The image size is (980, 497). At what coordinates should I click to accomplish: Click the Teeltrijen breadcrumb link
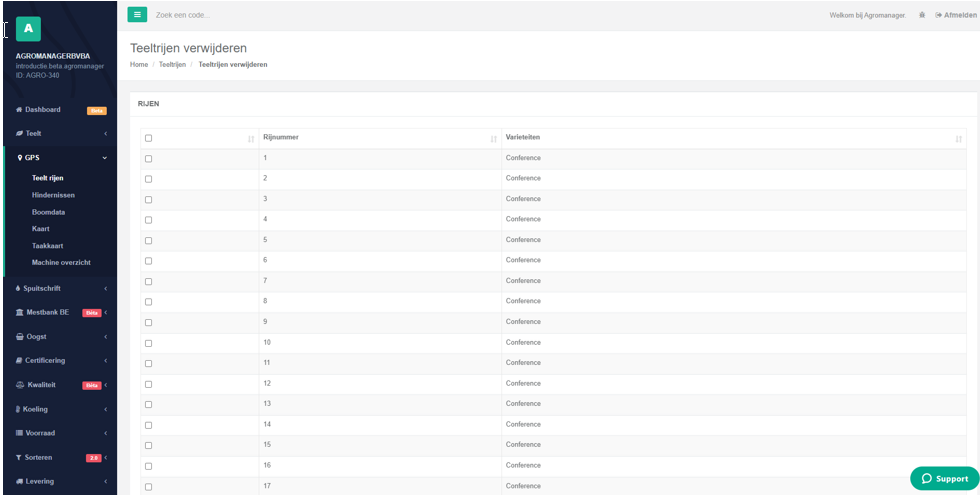tap(172, 65)
